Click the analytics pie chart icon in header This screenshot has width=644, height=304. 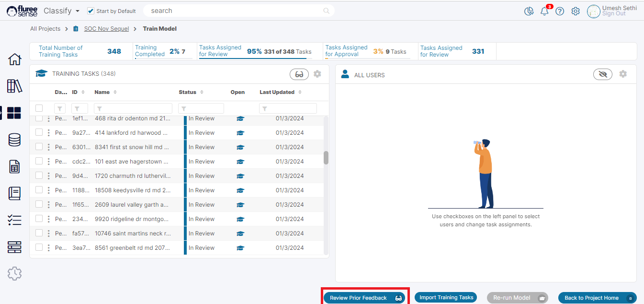point(529,11)
